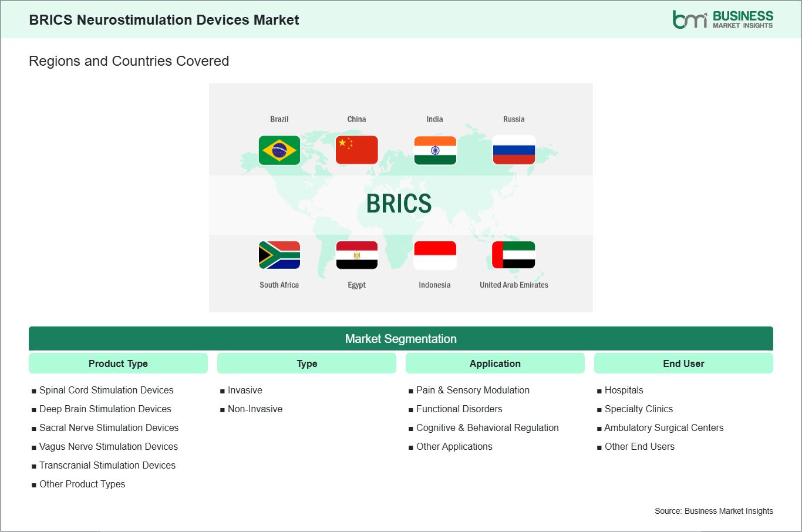
Task: Click the India flag icon
Action: tap(435, 150)
